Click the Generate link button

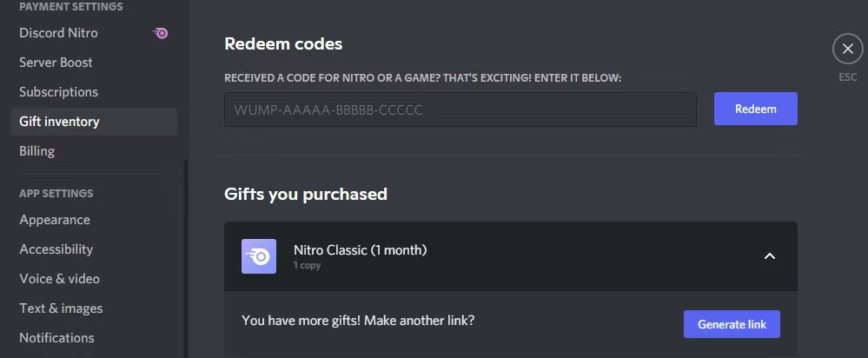coord(732,324)
